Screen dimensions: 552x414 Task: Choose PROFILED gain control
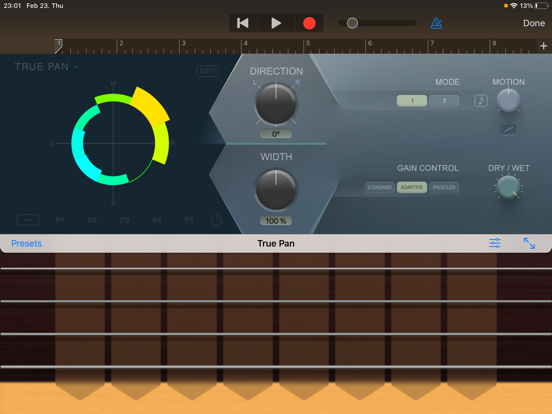click(x=444, y=187)
